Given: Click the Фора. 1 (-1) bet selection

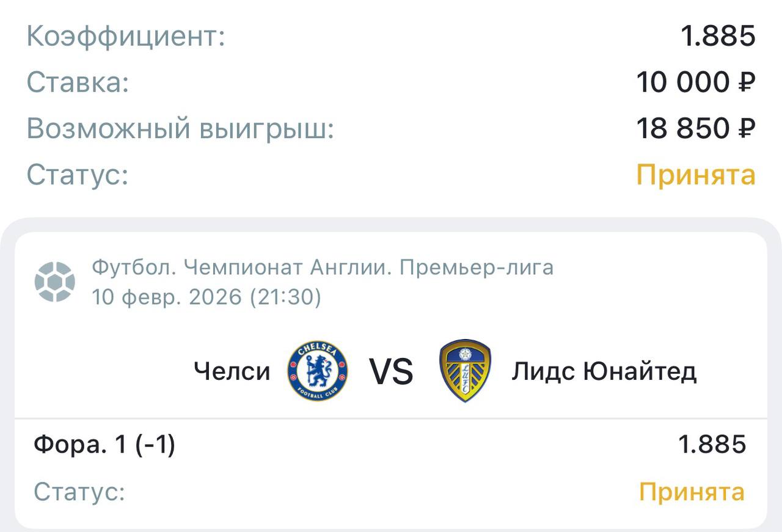Looking at the screenshot, I should 104,445.
